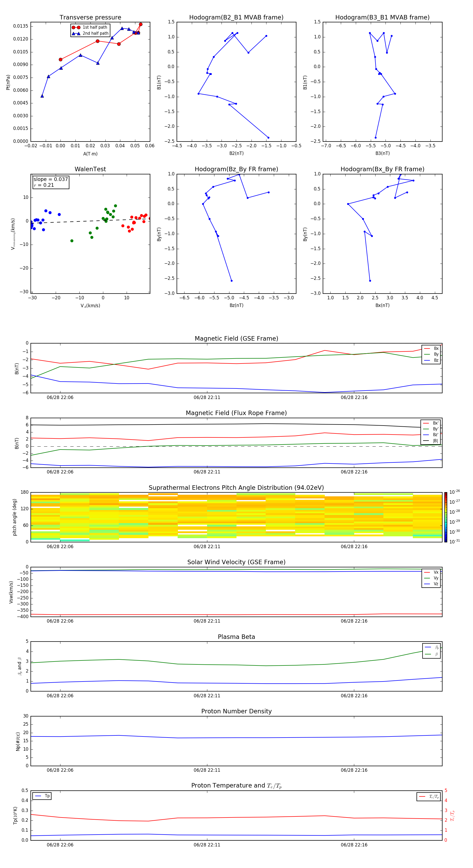This screenshot has height=868, width=473.
Task: Click the red 'Te/Tp' right axis label
Action: 452,815
